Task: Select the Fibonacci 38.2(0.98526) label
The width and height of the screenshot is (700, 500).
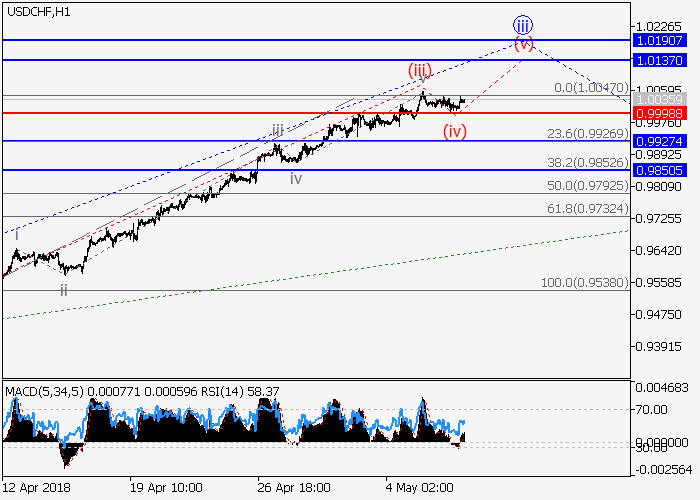Action: click(x=586, y=161)
